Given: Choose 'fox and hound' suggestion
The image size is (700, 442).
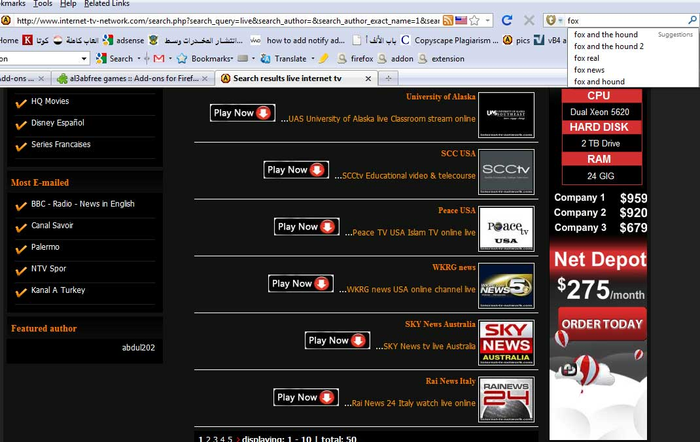Looking at the screenshot, I should coord(599,81).
